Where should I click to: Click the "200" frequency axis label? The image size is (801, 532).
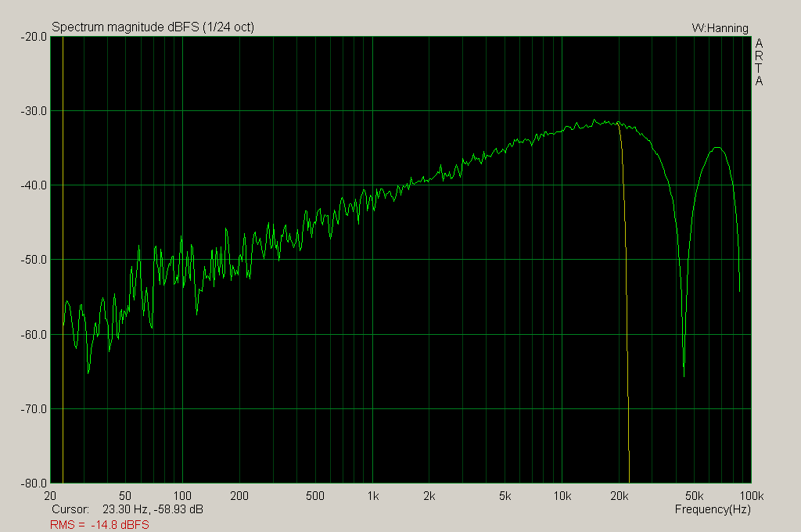click(x=239, y=496)
